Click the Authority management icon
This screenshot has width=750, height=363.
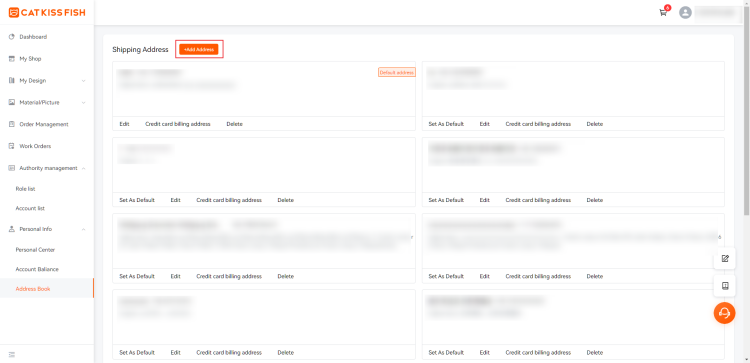[x=12, y=168]
